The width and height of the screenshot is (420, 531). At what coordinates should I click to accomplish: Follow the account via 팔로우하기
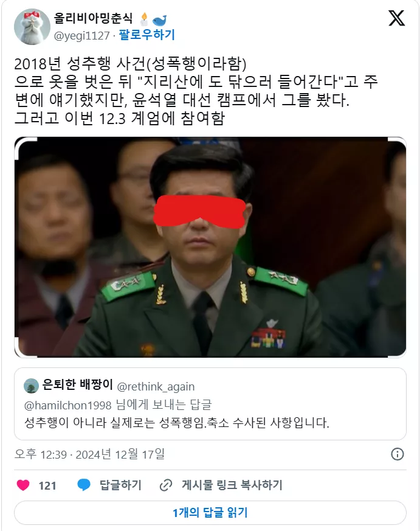click(x=146, y=35)
